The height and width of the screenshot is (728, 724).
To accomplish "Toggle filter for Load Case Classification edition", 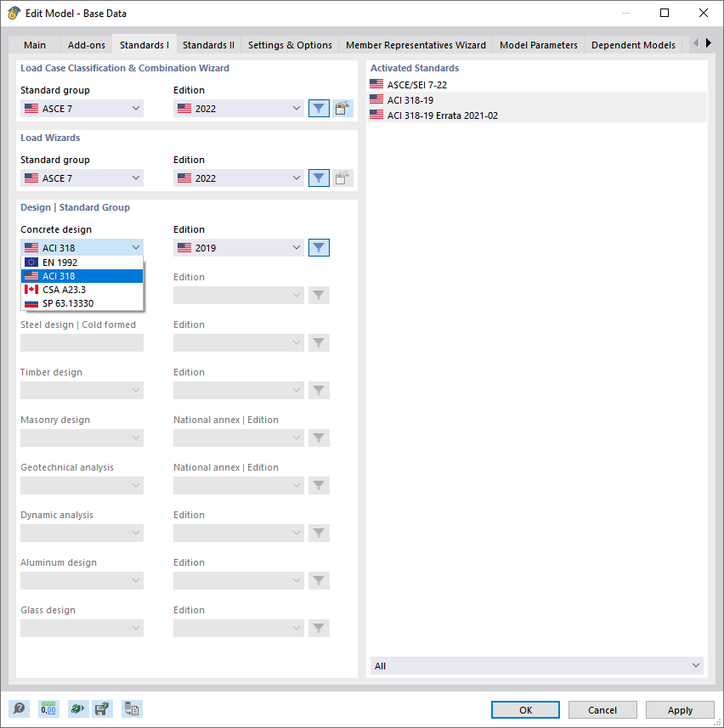I will coord(319,108).
